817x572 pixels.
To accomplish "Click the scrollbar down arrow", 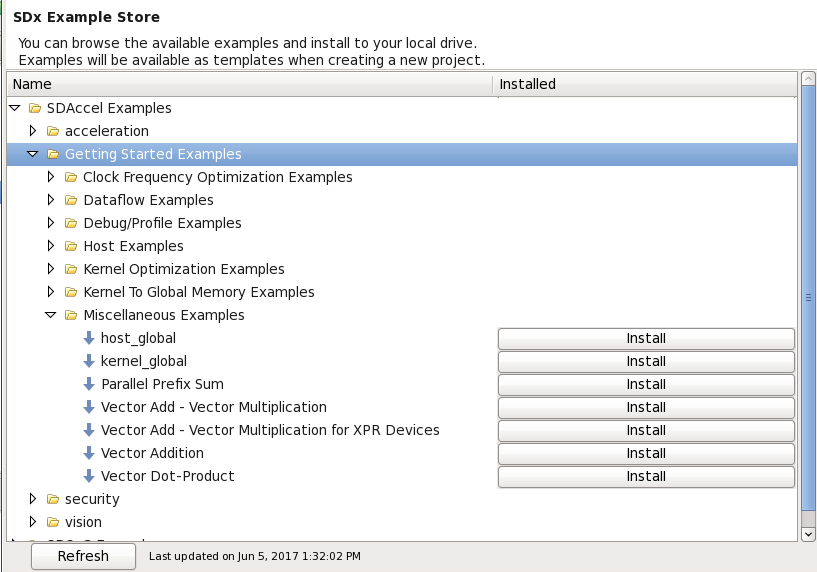I will tap(808, 534).
